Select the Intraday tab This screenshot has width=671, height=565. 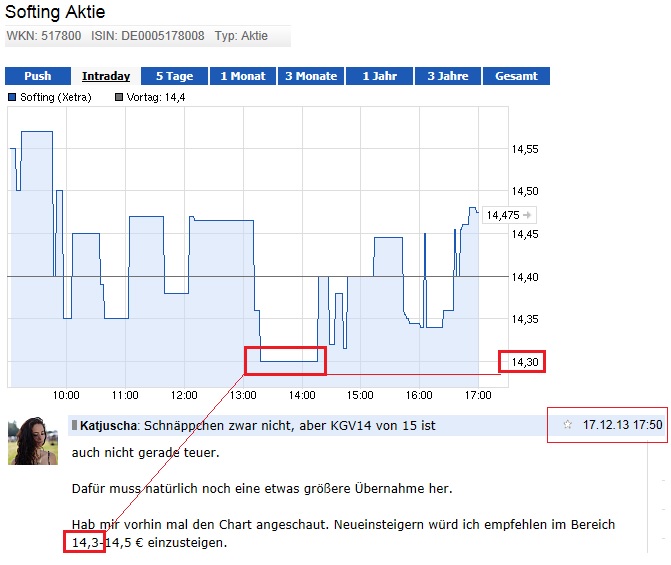106,76
